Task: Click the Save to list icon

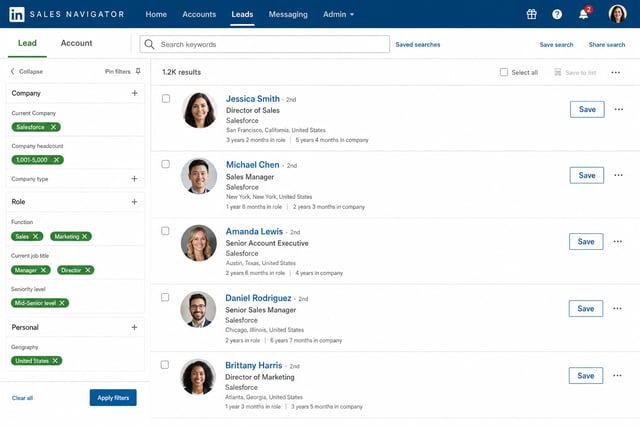Action: [558, 72]
